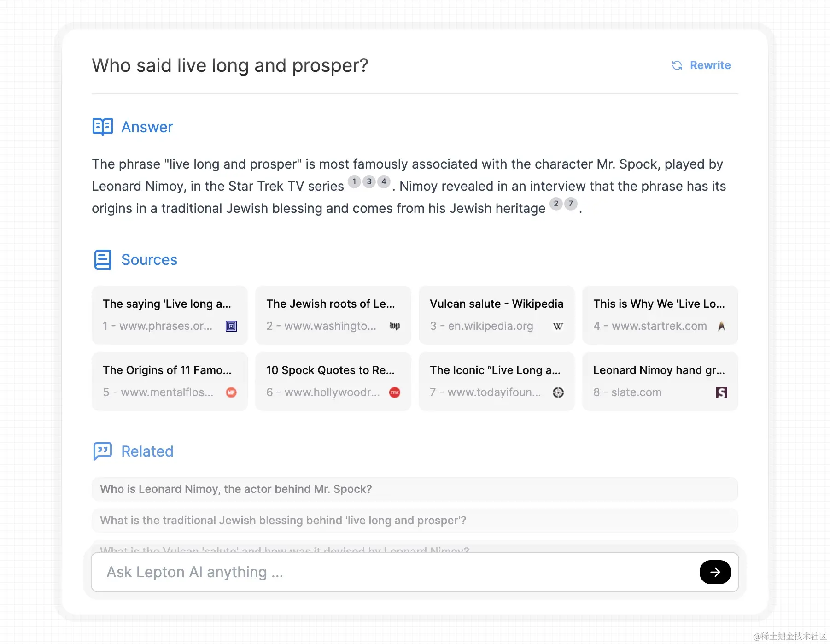This screenshot has height=644, width=830.
Task: Select related question about Leonard Nimoy actor
Action: click(x=415, y=489)
